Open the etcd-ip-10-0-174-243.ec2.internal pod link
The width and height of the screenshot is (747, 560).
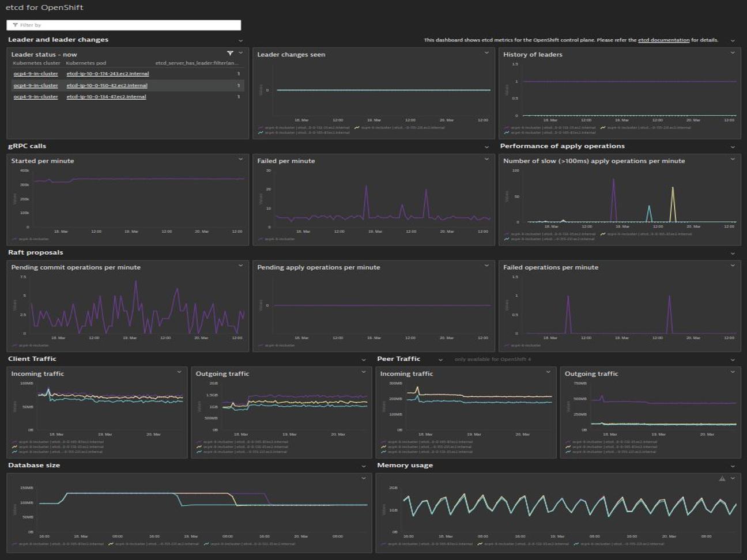tap(107, 74)
